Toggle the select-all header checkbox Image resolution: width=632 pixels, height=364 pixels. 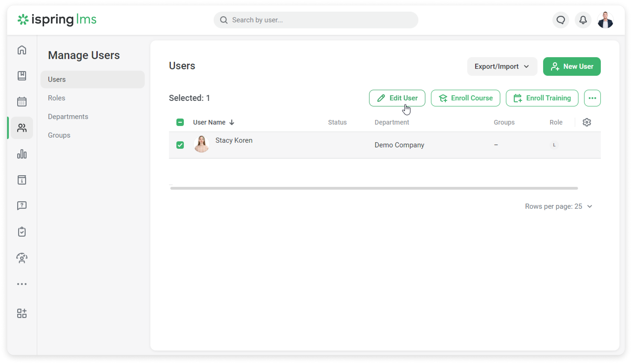pos(180,122)
